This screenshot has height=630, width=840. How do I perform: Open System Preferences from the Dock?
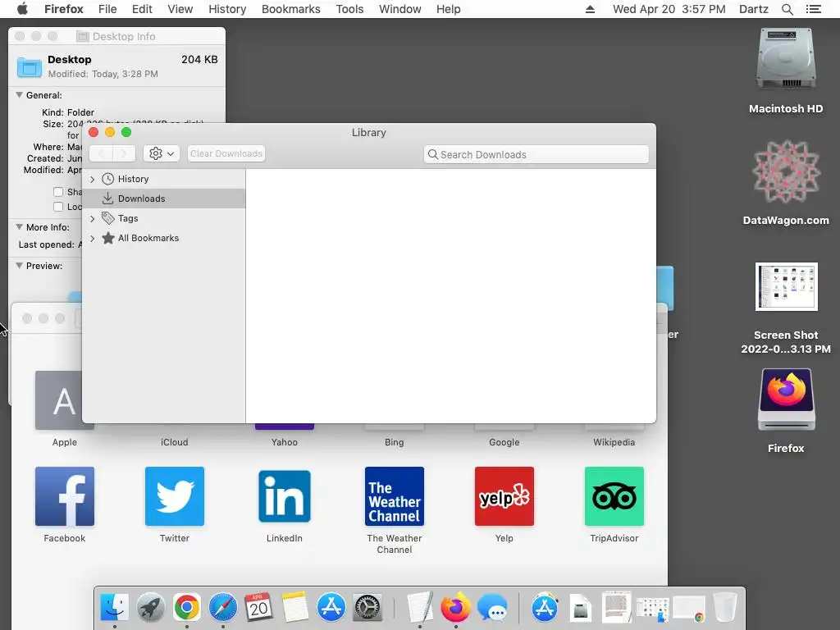[367, 608]
